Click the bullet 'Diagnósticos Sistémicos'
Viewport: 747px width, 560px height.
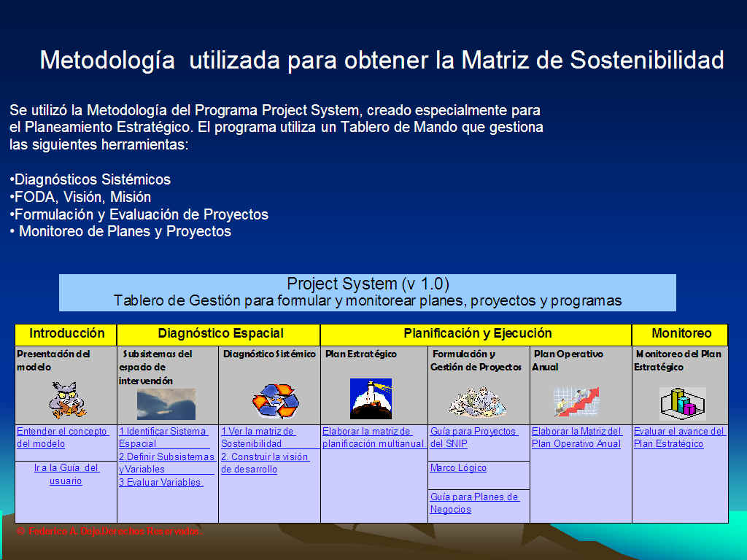point(90,179)
